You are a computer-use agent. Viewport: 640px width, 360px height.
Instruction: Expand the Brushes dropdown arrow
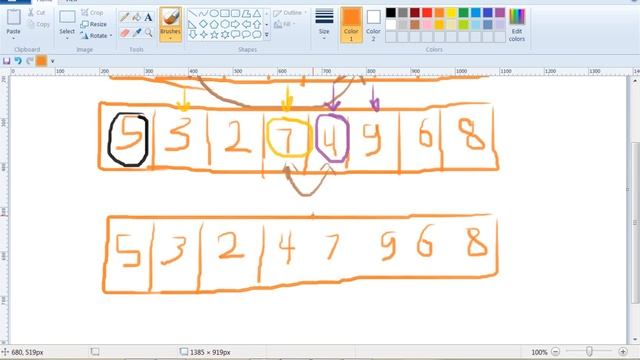170,38
